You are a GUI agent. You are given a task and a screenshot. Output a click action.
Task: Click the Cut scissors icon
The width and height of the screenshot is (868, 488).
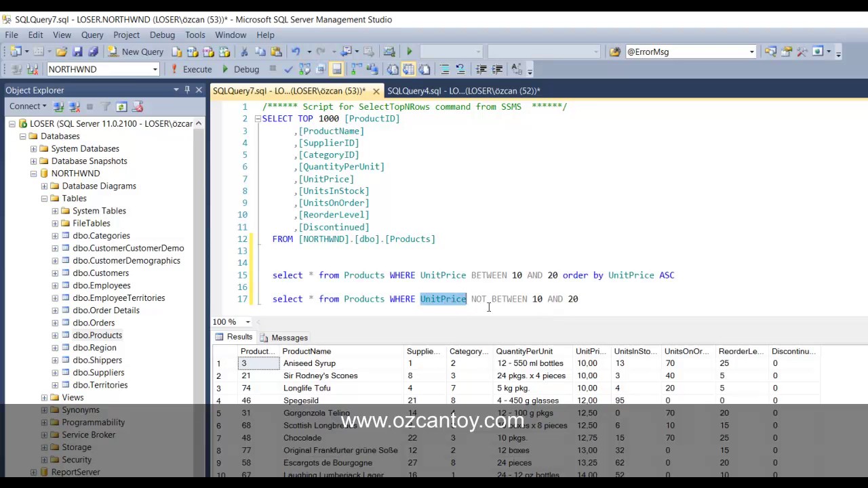(x=244, y=52)
